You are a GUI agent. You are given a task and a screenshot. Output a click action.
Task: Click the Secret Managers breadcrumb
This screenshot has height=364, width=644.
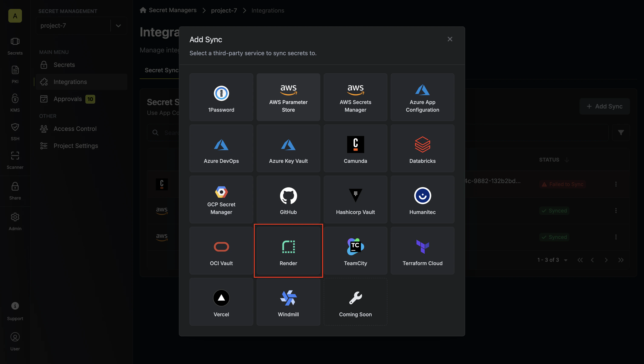(172, 10)
